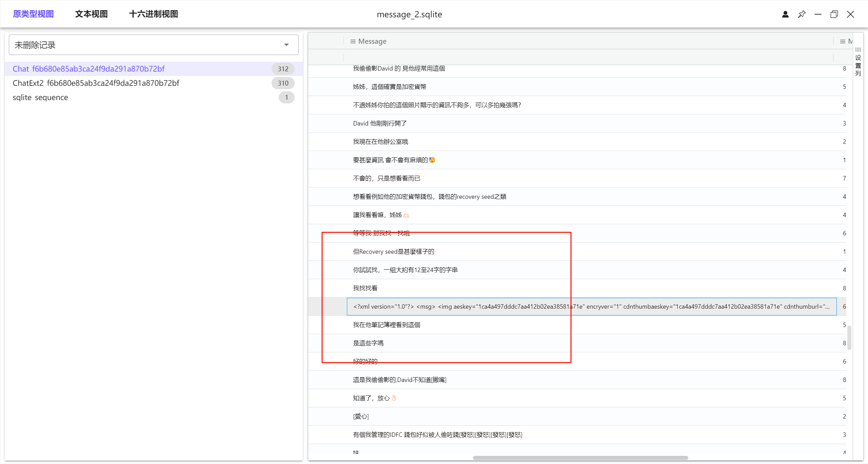Click the Message column menu icon
Screen dimensions: 868x464
(x=353, y=41)
